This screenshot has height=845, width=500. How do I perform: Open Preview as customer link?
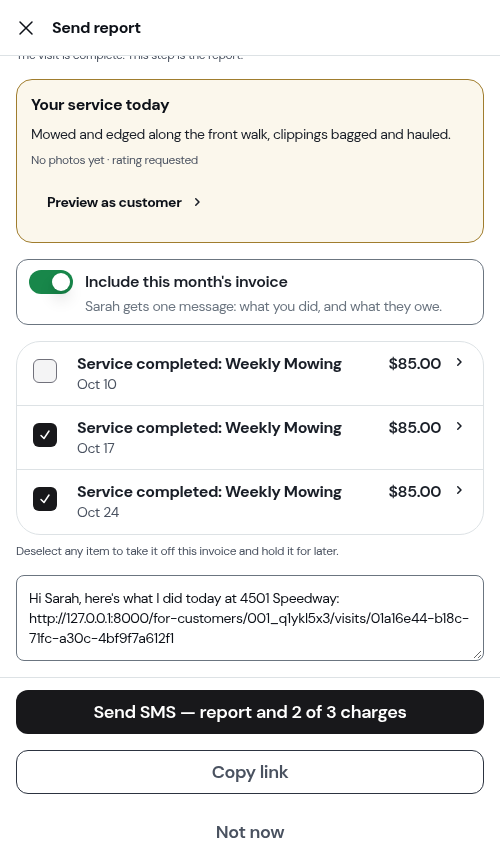pyautogui.click(x=124, y=202)
